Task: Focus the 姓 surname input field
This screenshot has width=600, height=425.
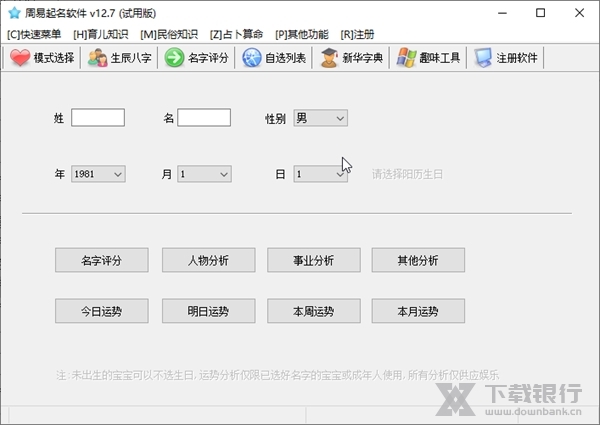Action: (98, 117)
